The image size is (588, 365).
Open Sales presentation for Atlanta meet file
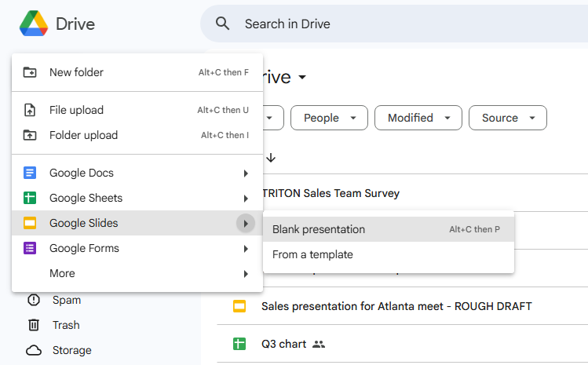point(396,306)
